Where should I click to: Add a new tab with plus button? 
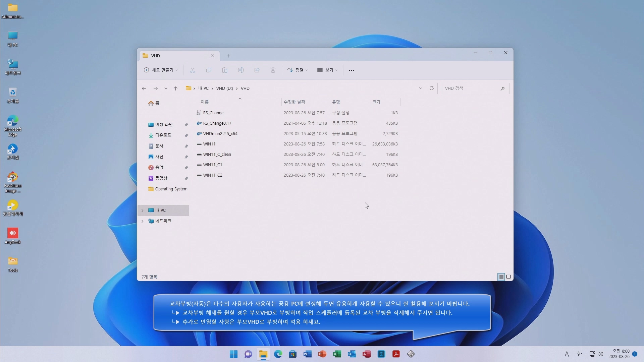click(228, 56)
